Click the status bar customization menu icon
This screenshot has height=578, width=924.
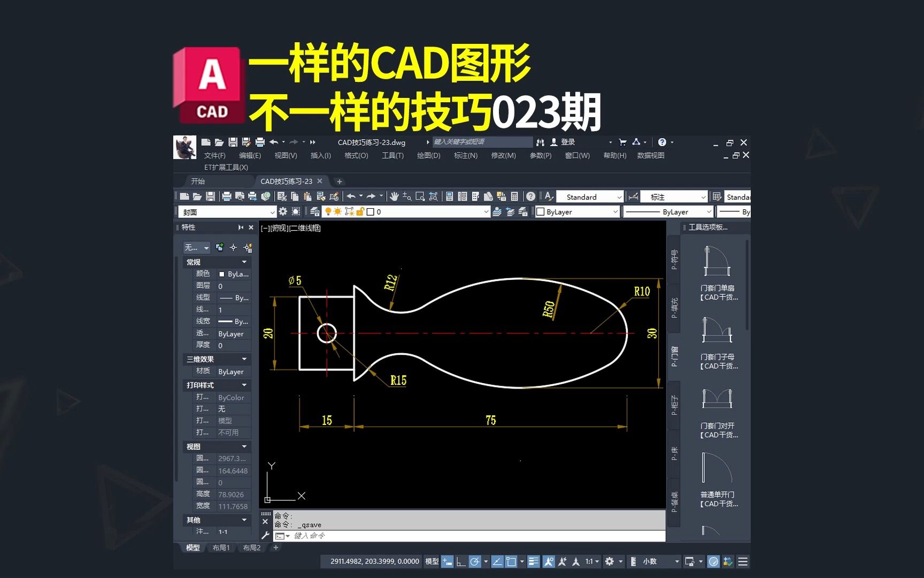coord(743,561)
